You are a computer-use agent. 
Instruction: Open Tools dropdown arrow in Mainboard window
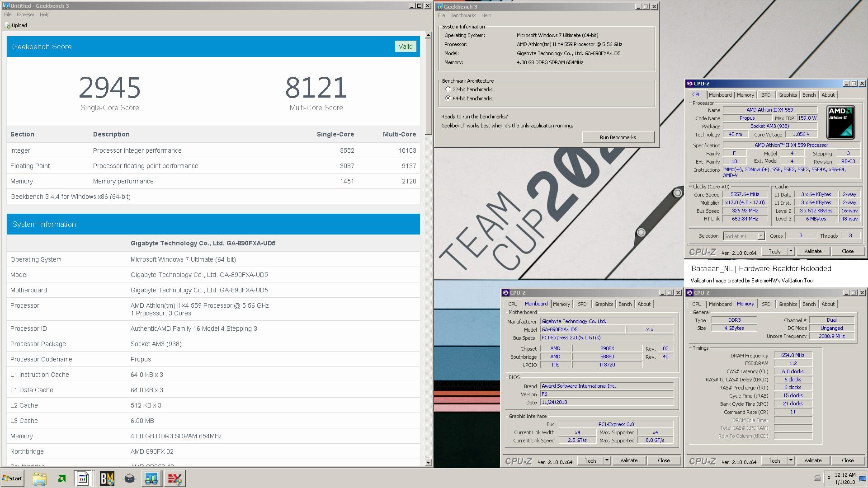(x=607, y=460)
